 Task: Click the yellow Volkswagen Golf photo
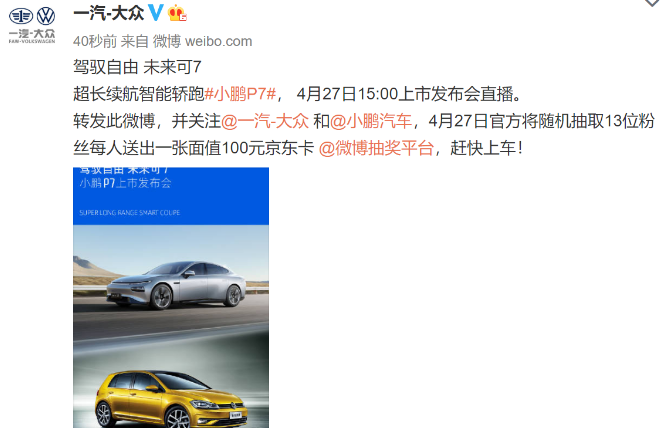(x=171, y=399)
